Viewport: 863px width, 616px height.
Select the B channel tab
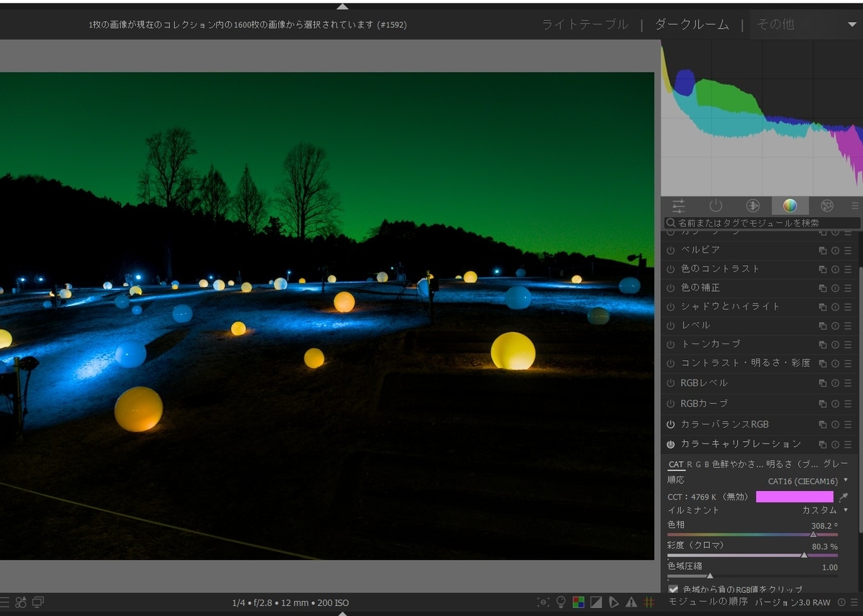click(707, 464)
